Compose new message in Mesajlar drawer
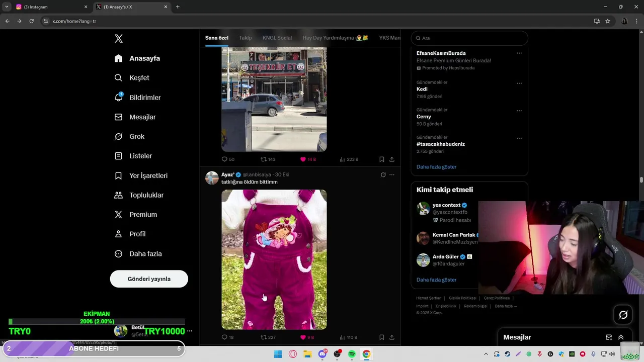 coord(609,337)
